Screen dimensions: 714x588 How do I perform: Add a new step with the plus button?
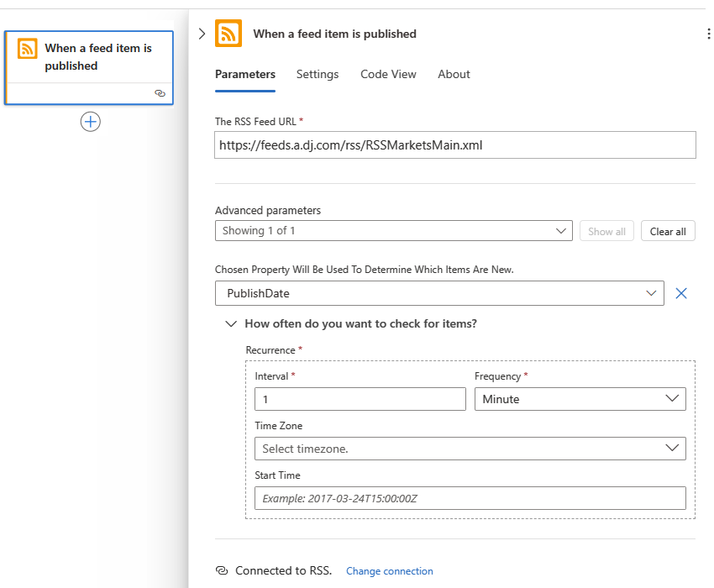[x=90, y=122]
